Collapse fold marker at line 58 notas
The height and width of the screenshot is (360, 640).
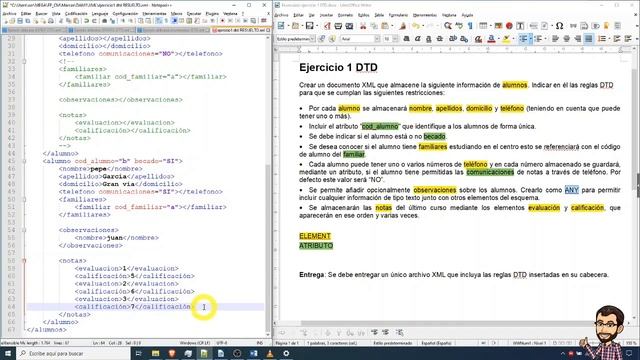[24, 260]
